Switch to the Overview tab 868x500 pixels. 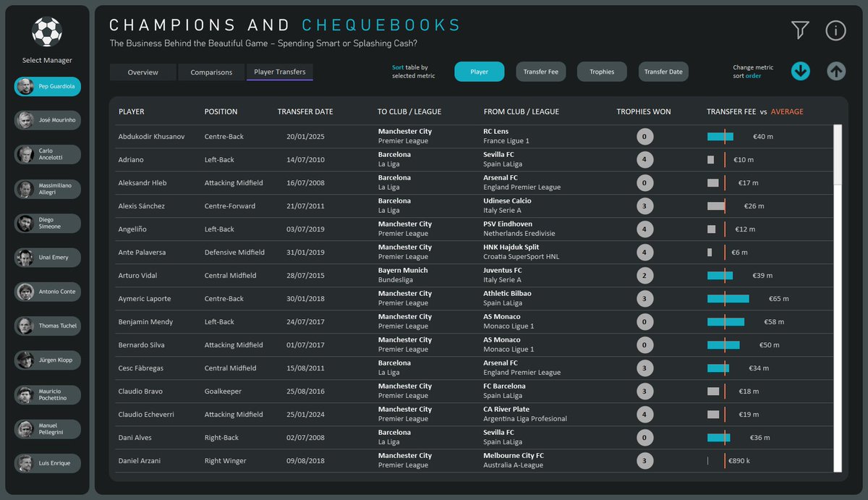(143, 72)
